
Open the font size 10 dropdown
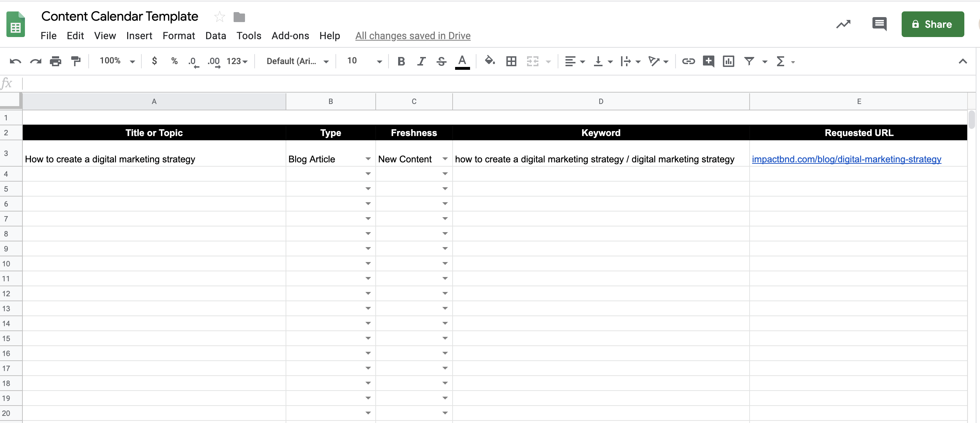coord(364,61)
